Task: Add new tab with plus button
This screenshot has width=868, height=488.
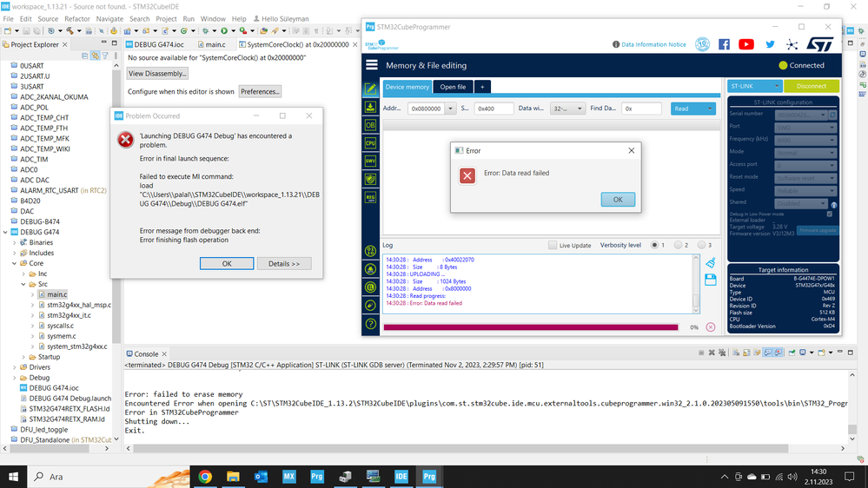Action: coord(482,87)
